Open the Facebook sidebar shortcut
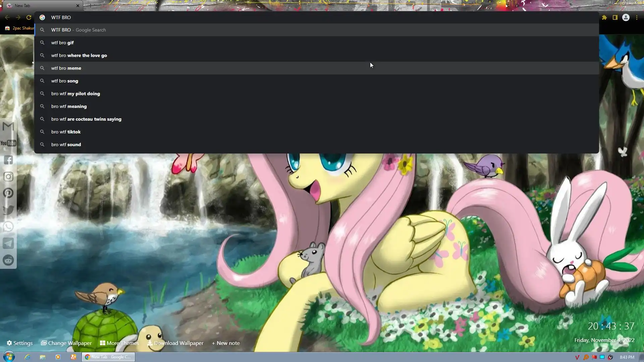Viewport: 644px width, 362px height. (8, 160)
